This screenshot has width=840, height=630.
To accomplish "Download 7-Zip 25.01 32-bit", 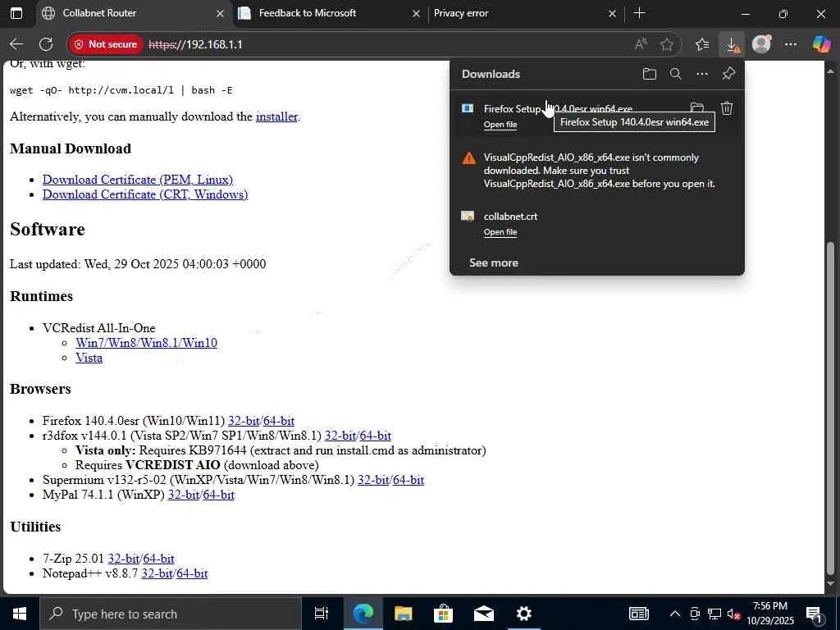I will point(124,559).
